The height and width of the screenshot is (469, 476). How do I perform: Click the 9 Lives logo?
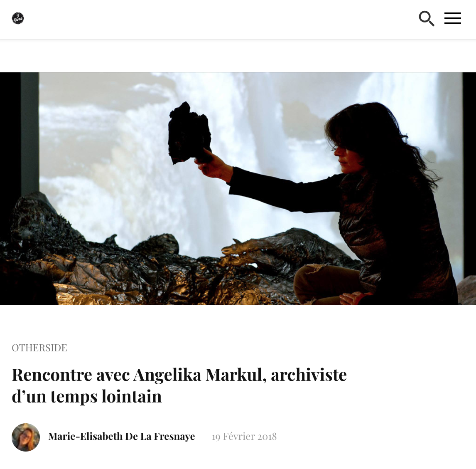click(18, 18)
